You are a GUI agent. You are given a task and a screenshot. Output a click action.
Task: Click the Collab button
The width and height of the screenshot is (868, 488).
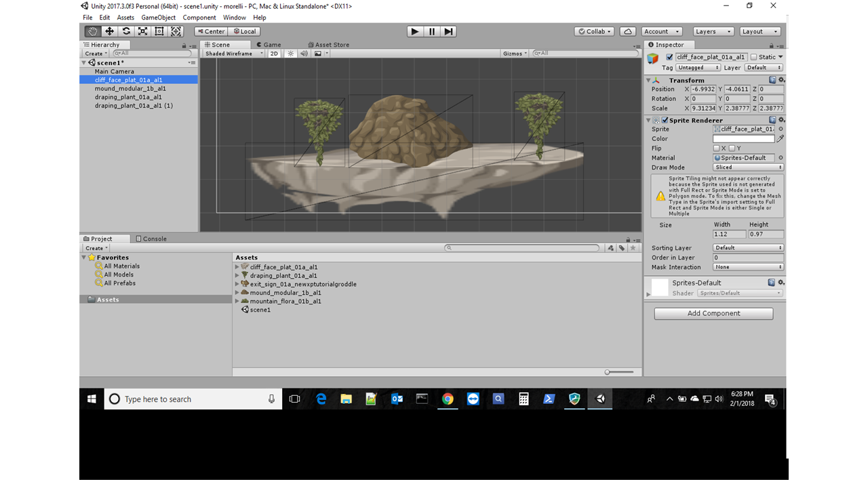(594, 31)
